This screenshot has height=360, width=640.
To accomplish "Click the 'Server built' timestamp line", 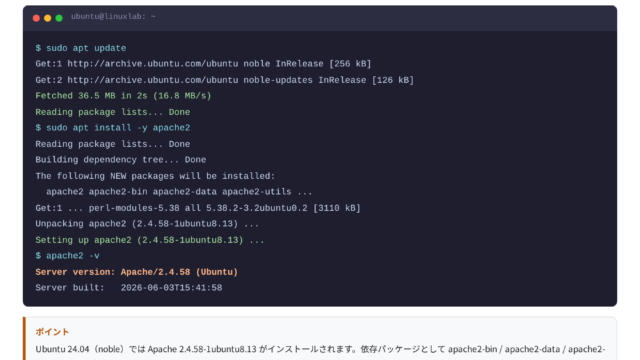I will (129, 288).
